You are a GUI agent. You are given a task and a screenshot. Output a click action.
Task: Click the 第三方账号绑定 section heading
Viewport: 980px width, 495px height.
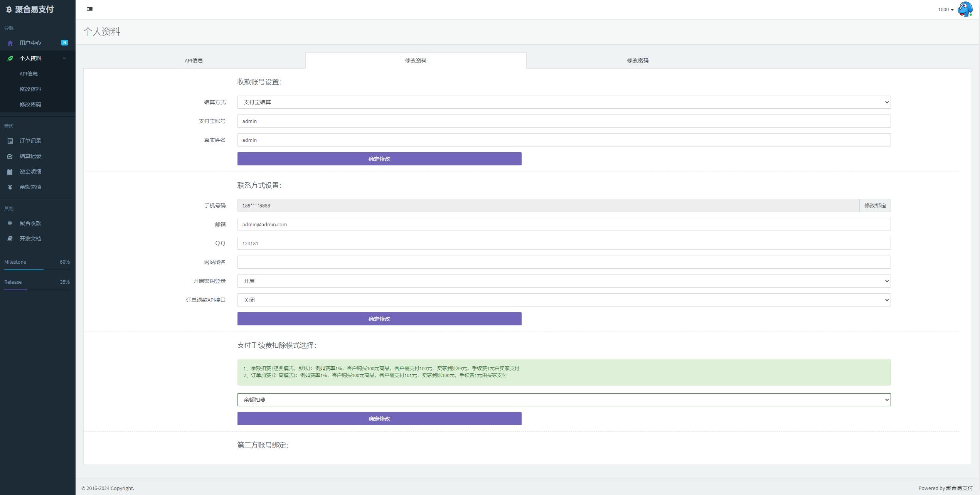[x=263, y=445]
